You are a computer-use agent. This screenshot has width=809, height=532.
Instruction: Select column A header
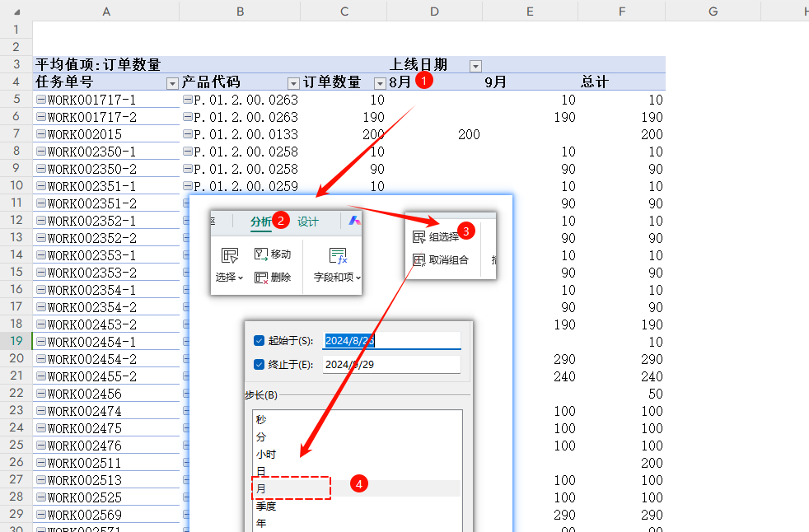(x=106, y=11)
